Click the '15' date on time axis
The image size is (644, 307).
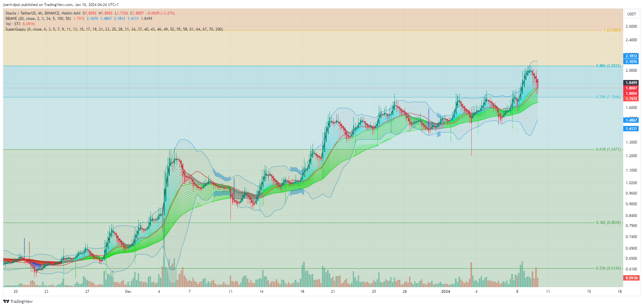coord(589,292)
